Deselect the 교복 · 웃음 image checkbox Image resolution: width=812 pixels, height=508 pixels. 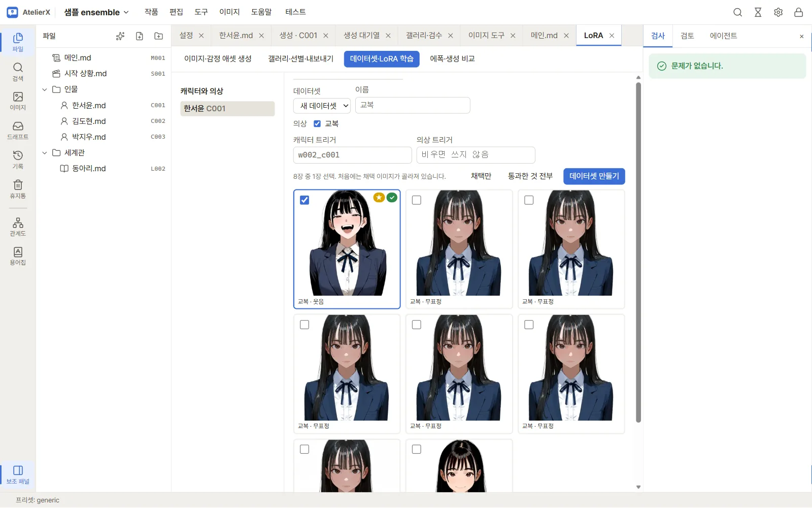[304, 200]
